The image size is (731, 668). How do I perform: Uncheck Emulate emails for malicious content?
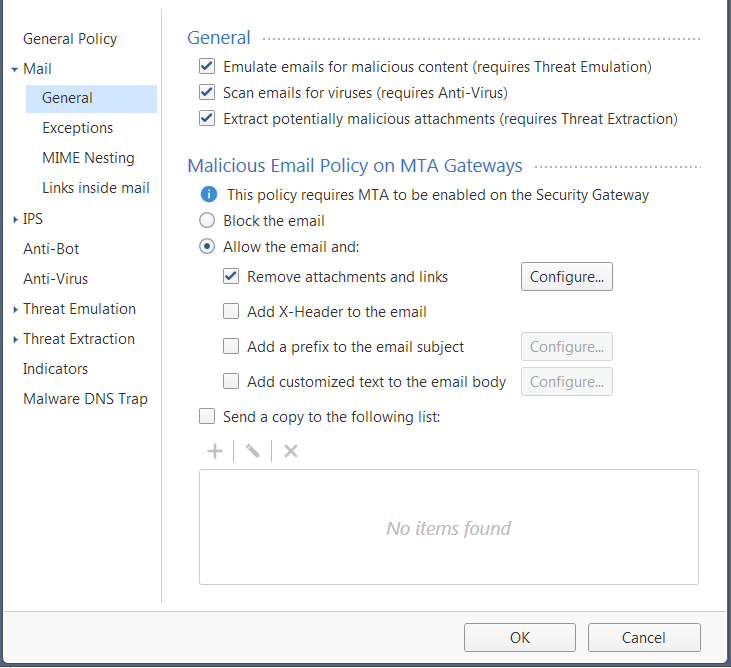[x=207, y=67]
